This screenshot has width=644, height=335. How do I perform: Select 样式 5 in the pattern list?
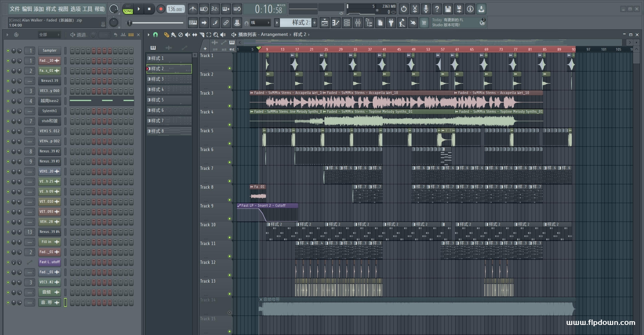[169, 100]
